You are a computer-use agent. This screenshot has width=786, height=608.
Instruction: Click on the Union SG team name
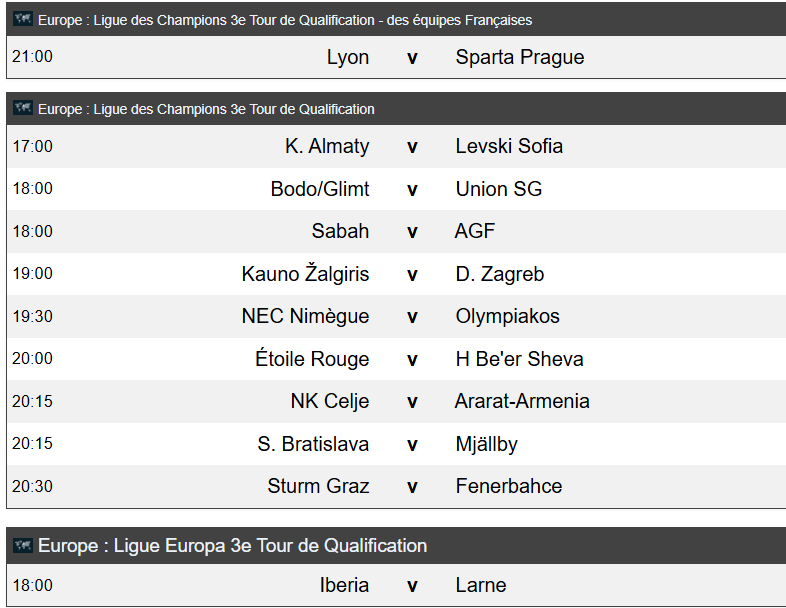pos(499,189)
